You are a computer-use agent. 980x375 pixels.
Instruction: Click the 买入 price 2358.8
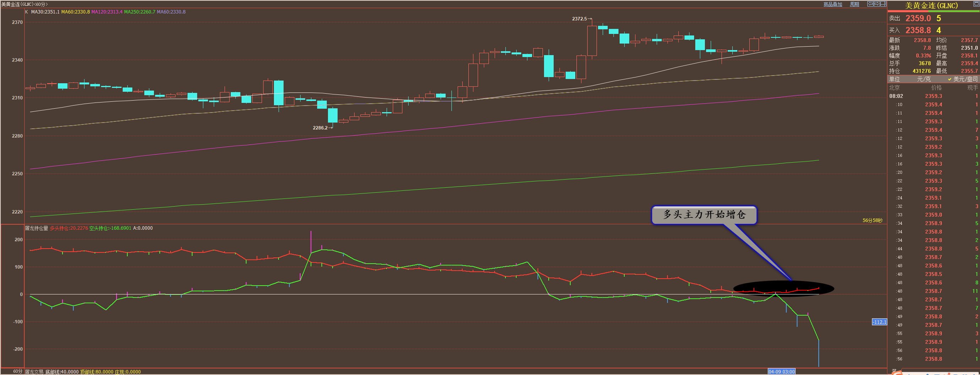[x=918, y=30]
